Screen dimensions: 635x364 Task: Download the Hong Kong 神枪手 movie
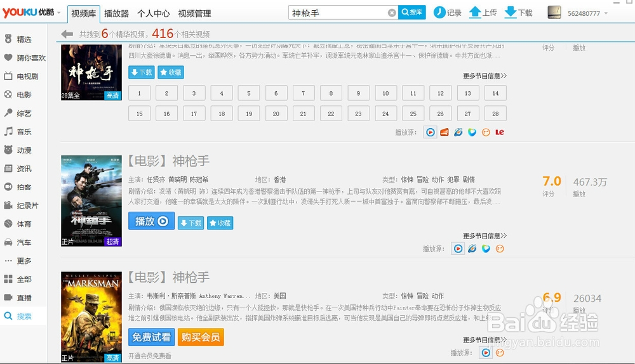(x=190, y=223)
